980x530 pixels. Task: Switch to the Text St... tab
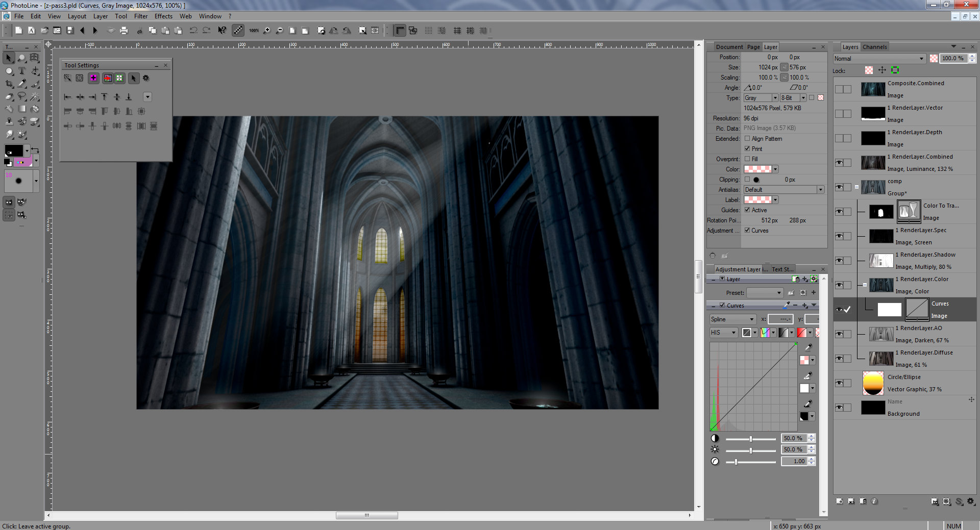pyautogui.click(x=782, y=269)
